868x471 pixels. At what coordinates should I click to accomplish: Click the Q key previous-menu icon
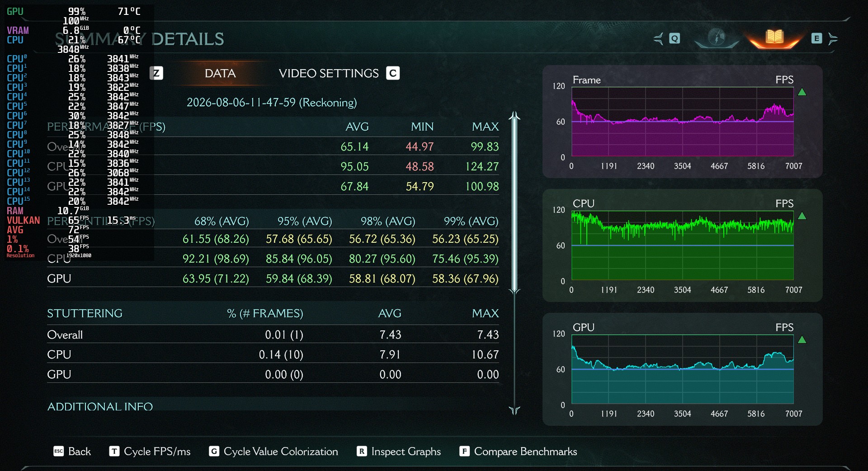(x=675, y=38)
